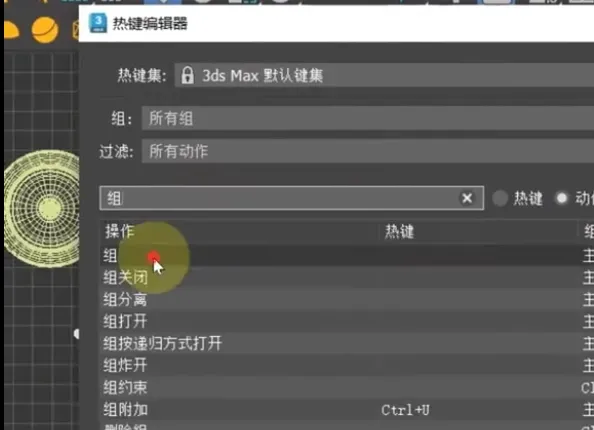594x430 pixels.
Task: Select the 组附加 action row
Action: (347, 409)
